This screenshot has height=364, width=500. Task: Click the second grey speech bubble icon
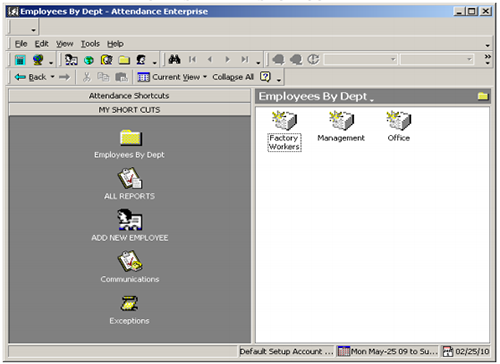(x=296, y=60)
